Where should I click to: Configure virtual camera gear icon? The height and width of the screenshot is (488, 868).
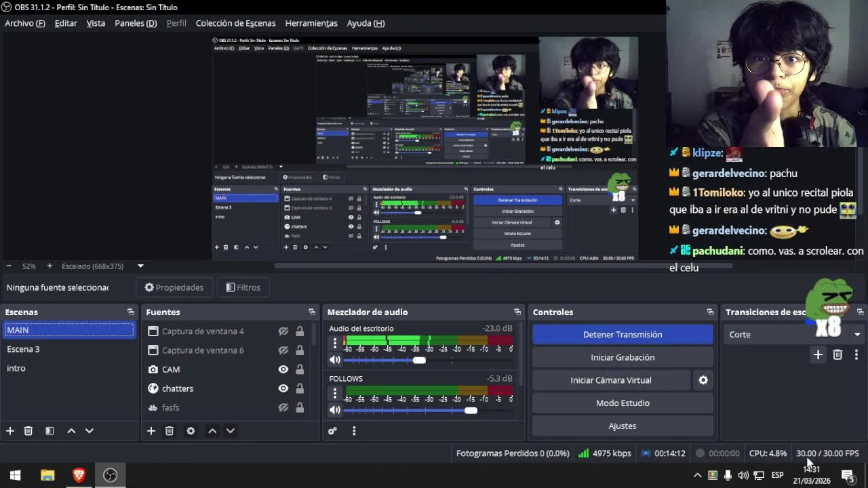click(x=703, y=380)
